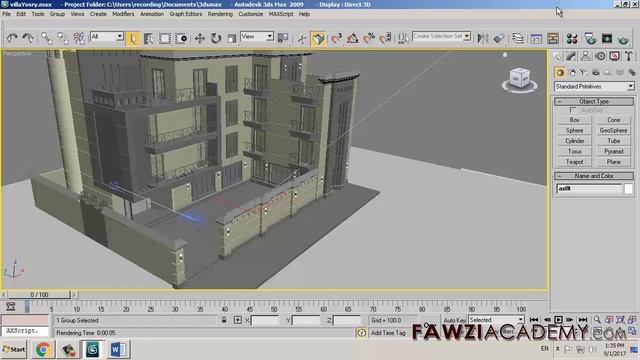Click the Sphere primitive button
The image size is (640, 360).
pyautogui.click(x=574, y=131)
